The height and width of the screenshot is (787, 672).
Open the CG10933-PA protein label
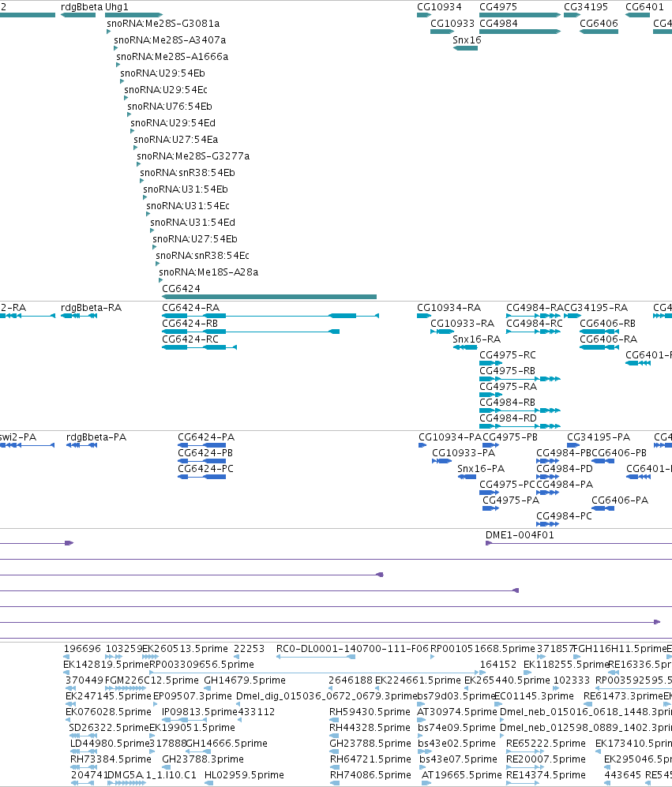(464, 453)
